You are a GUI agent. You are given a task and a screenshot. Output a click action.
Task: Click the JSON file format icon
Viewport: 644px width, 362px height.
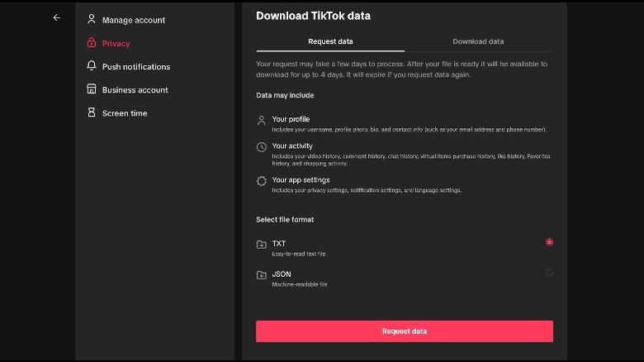click(262, 275)
